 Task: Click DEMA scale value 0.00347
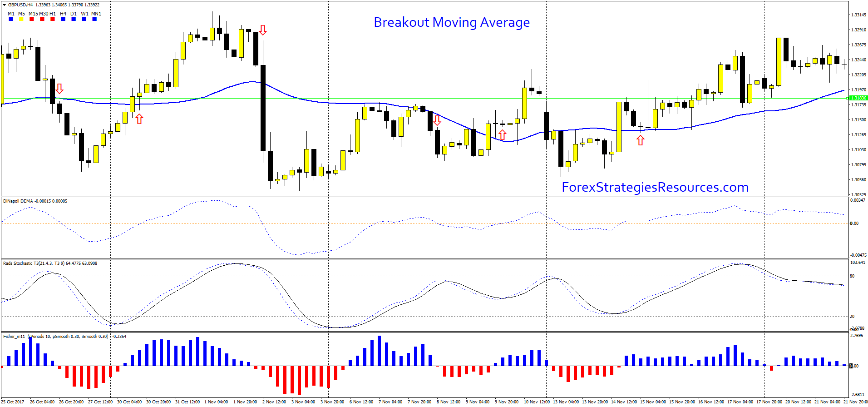coord(858,200)
